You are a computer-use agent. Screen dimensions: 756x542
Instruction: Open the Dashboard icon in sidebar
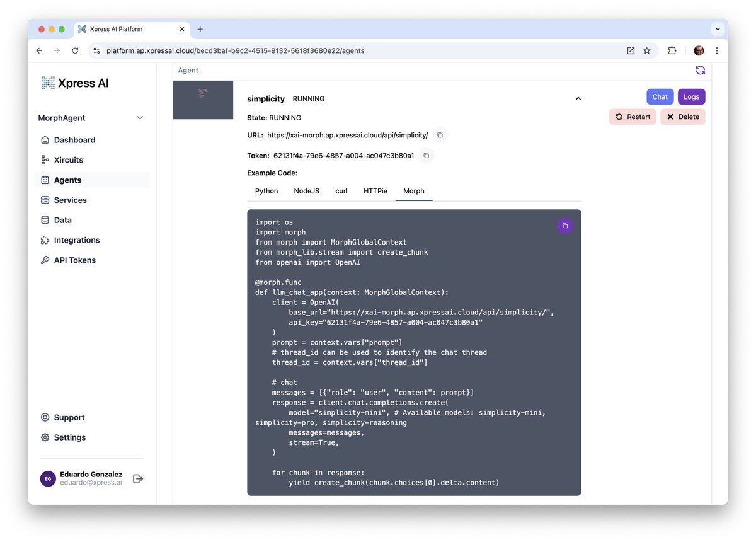coord(45,140)
